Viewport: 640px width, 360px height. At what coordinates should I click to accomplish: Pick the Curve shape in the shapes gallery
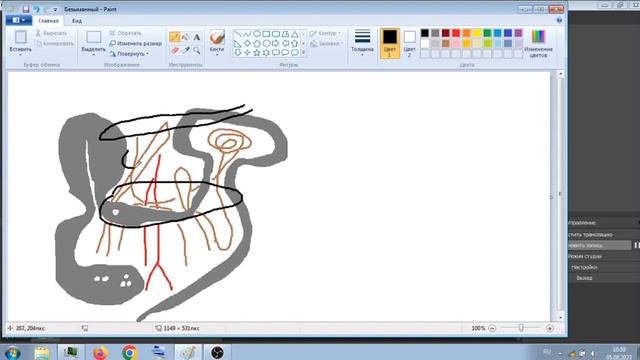(x=247, y=34)
